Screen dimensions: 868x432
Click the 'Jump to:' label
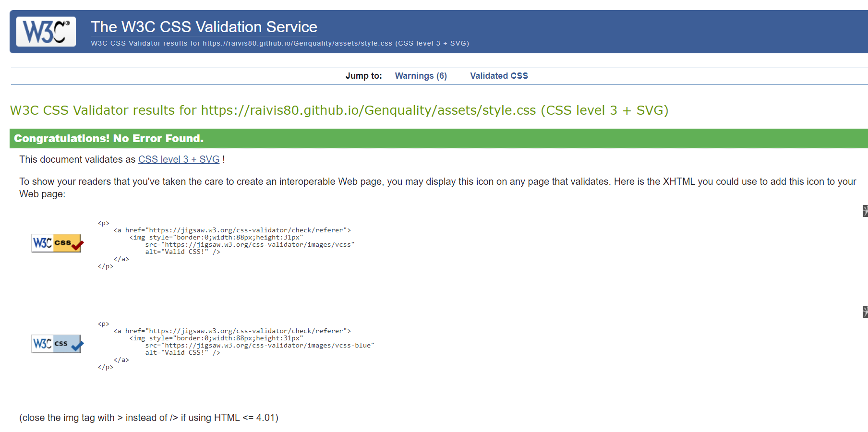pyautogui.click(x=363, y=76)
